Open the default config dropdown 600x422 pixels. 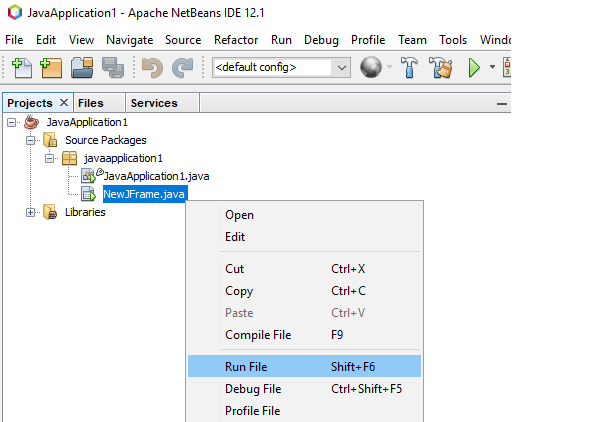click(x=342, y=68)
